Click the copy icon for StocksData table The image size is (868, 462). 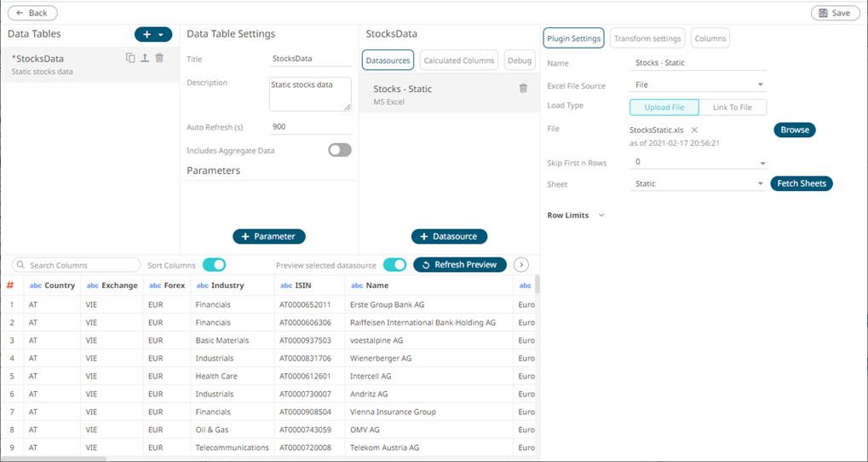coord(130,58)
